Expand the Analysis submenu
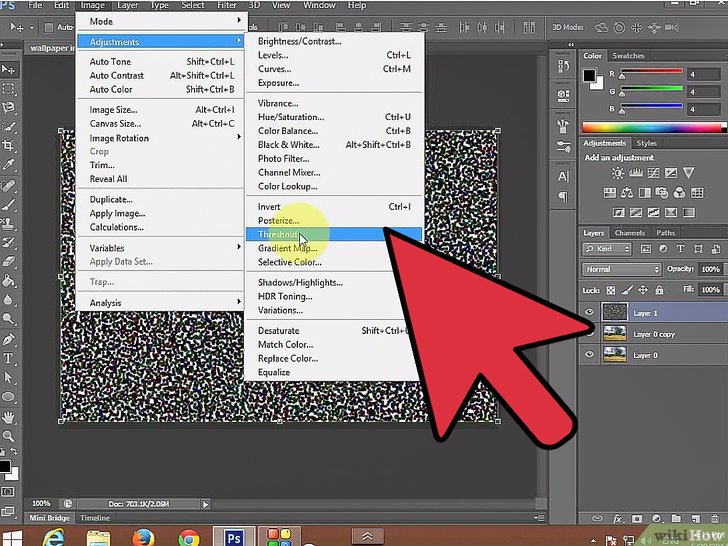 coord(160,303)
